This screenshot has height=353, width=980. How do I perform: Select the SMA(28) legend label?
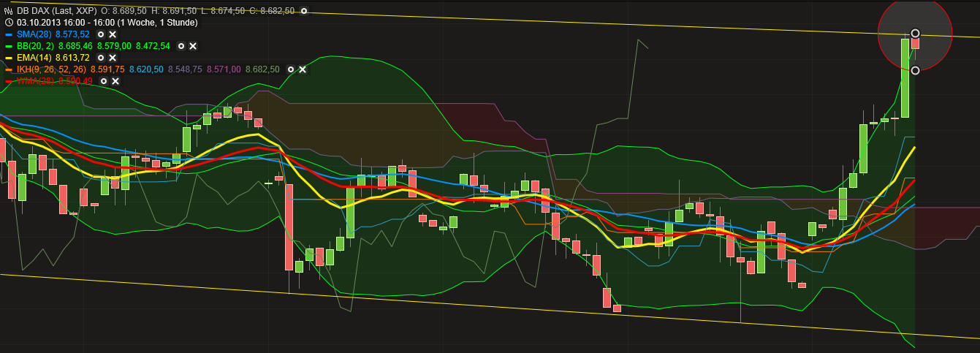(x=34, y=34)
